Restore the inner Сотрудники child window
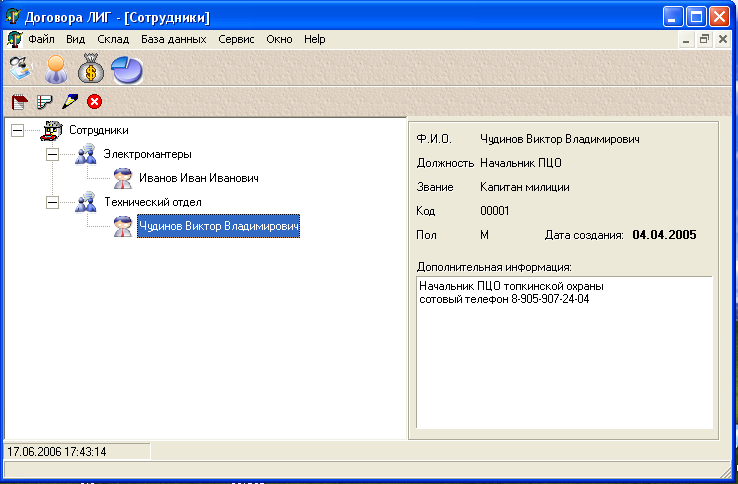The width and height of the screenshot is (738, 484). [704, 40]
